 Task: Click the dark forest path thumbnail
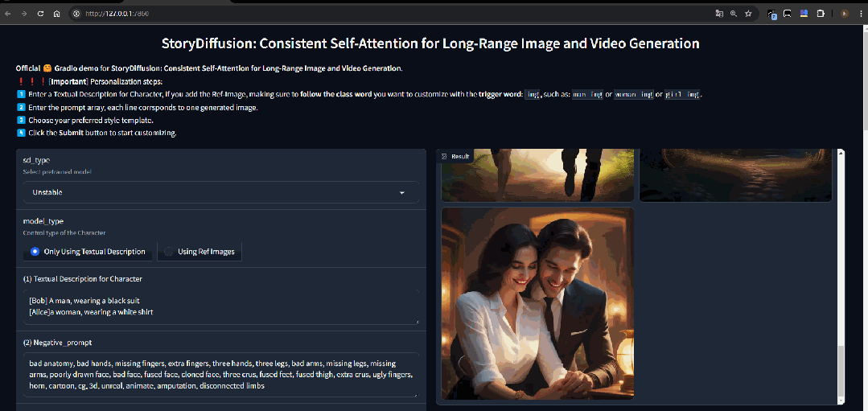click(736, 175)
